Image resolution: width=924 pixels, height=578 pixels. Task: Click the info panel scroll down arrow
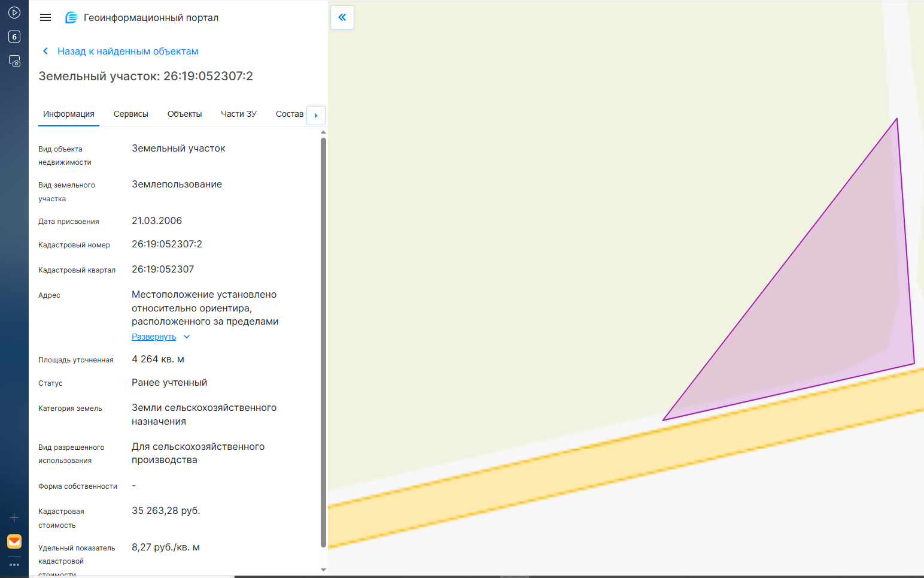323,570
